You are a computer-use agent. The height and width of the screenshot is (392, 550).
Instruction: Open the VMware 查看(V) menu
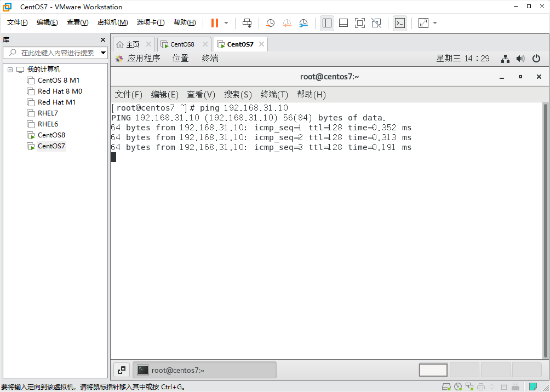pyautogui.click(x=78, y=22)
